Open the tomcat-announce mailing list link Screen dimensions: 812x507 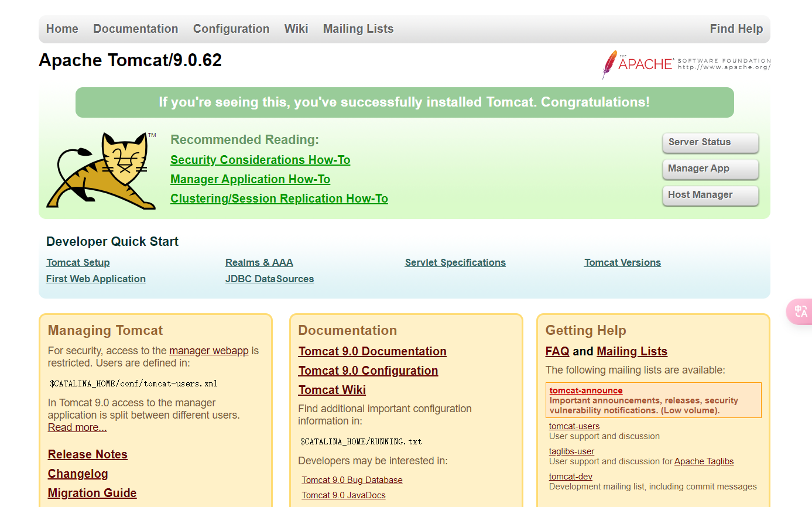[586, 390]
